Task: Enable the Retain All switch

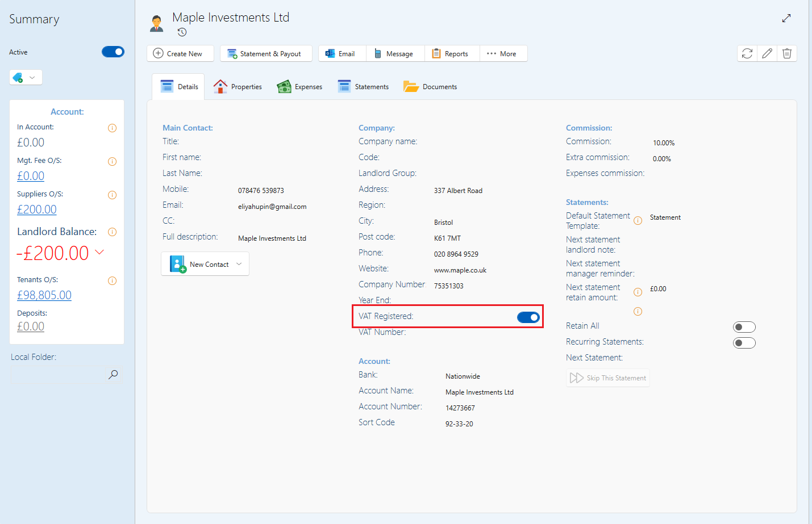Action: pyautogui.click(x=744, y=326)
